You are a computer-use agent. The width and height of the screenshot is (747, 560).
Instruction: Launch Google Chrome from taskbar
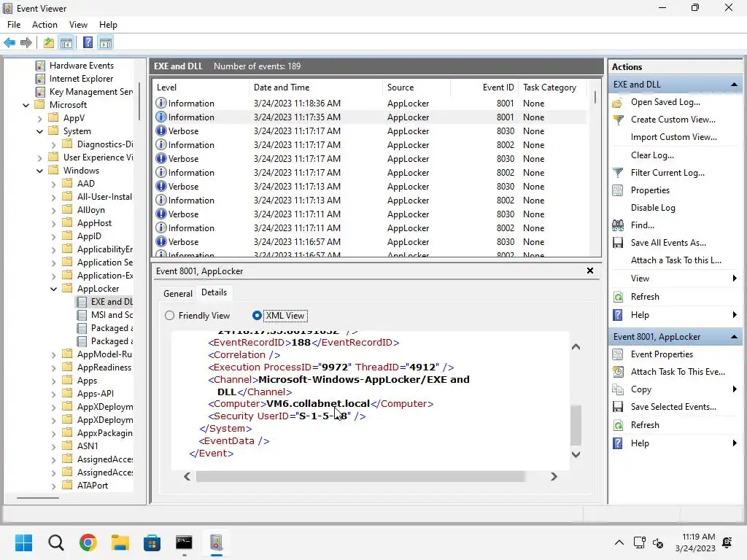click(88, 542)
